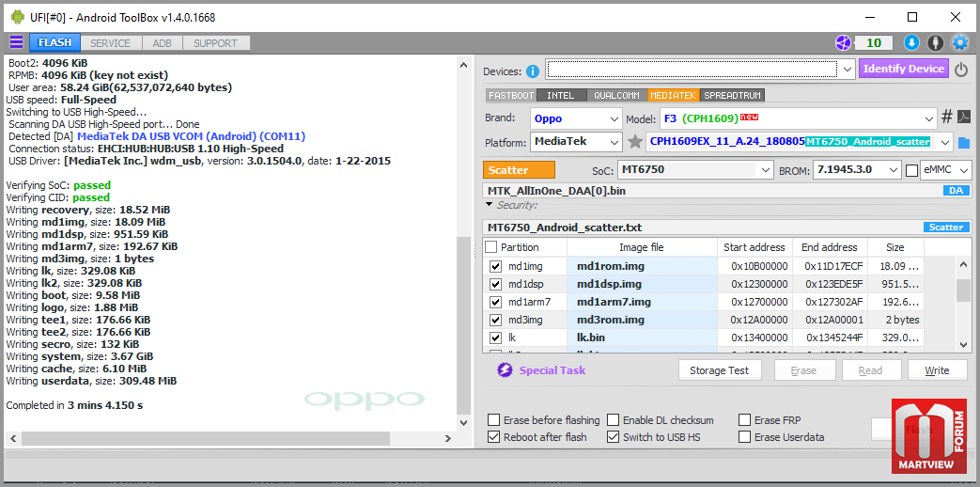Click the Size column header
This screenshot has width=980, height=487.
pyautogui.click(x=895, y=247)
